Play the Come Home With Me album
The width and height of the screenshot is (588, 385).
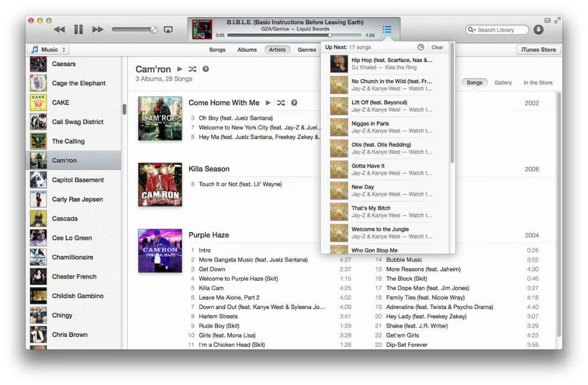(x=268, y=103)
